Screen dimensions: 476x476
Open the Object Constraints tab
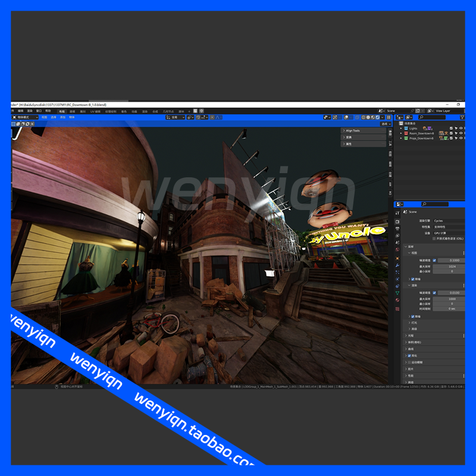click(x=397, y=286)
